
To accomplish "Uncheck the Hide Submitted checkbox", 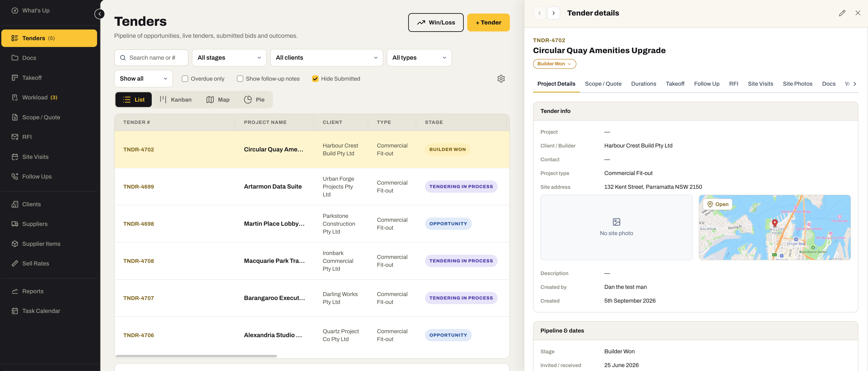I will point(315,79).
